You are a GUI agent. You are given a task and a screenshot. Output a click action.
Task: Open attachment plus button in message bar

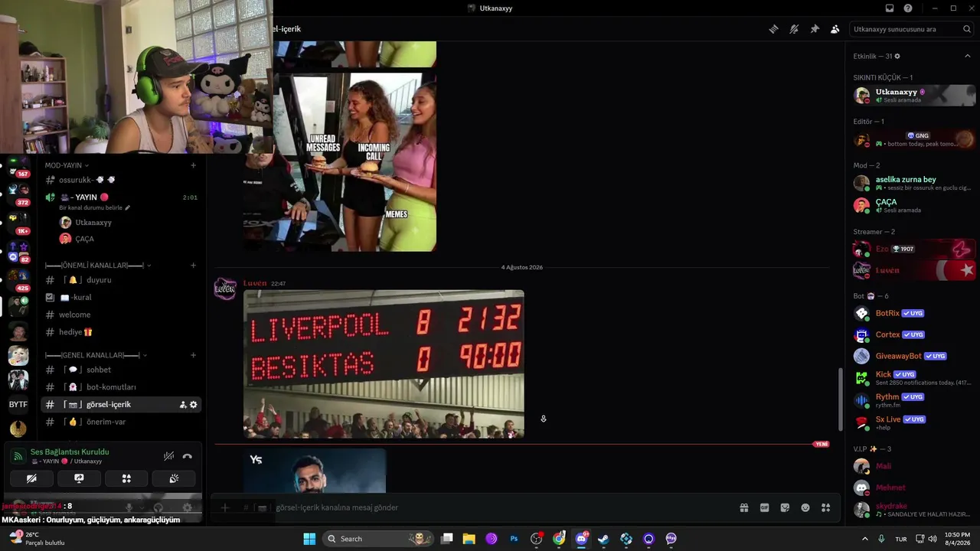coord(224,507)
